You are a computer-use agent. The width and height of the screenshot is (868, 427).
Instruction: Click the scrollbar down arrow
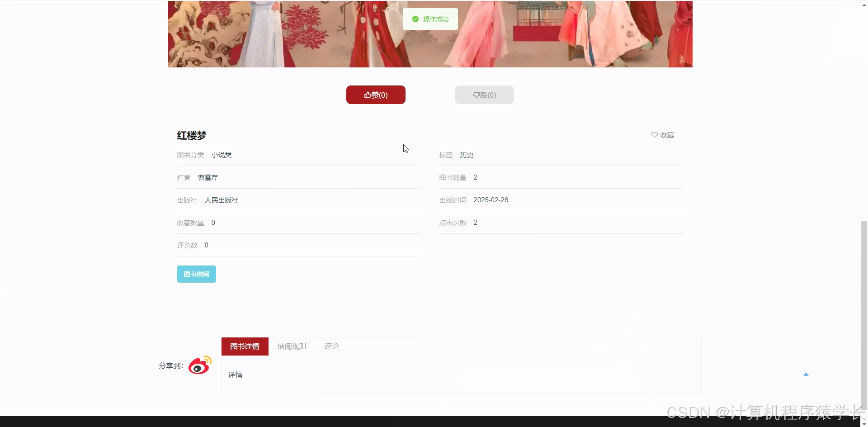pos(864,424)
